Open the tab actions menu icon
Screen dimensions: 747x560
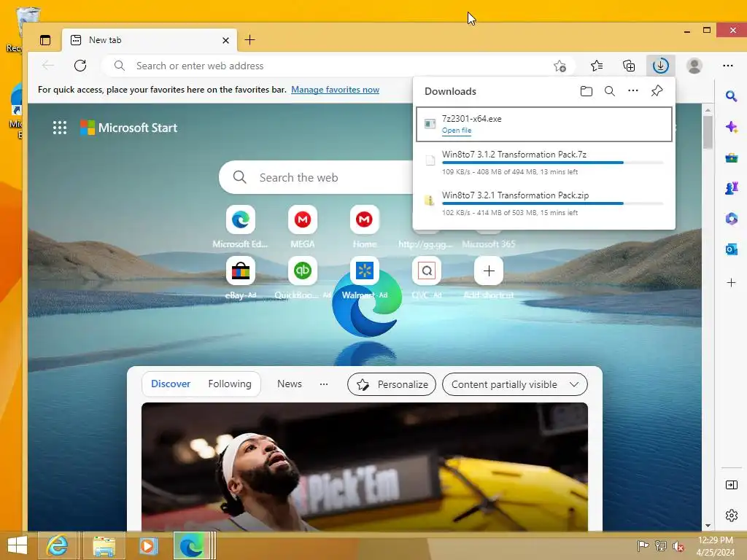(45, 40)
